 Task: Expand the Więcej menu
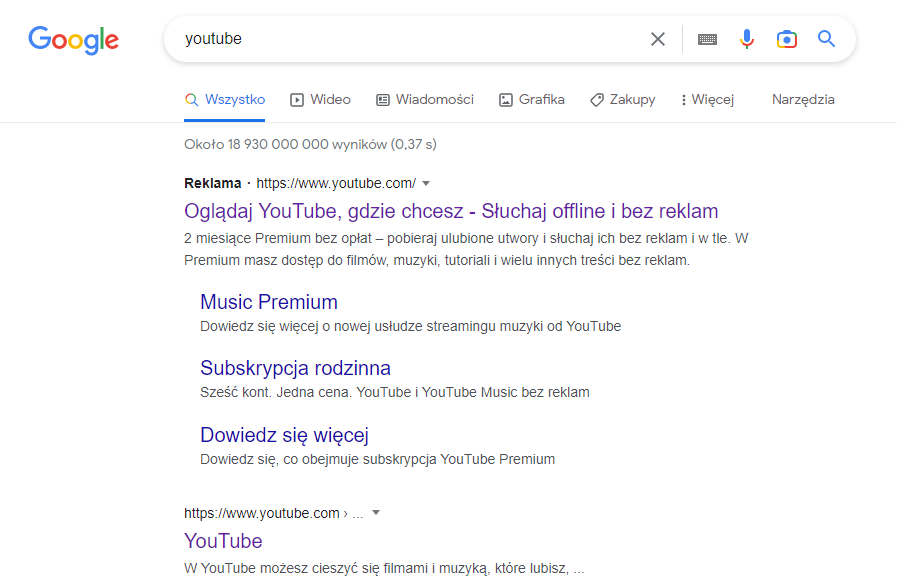click(708, 100)
